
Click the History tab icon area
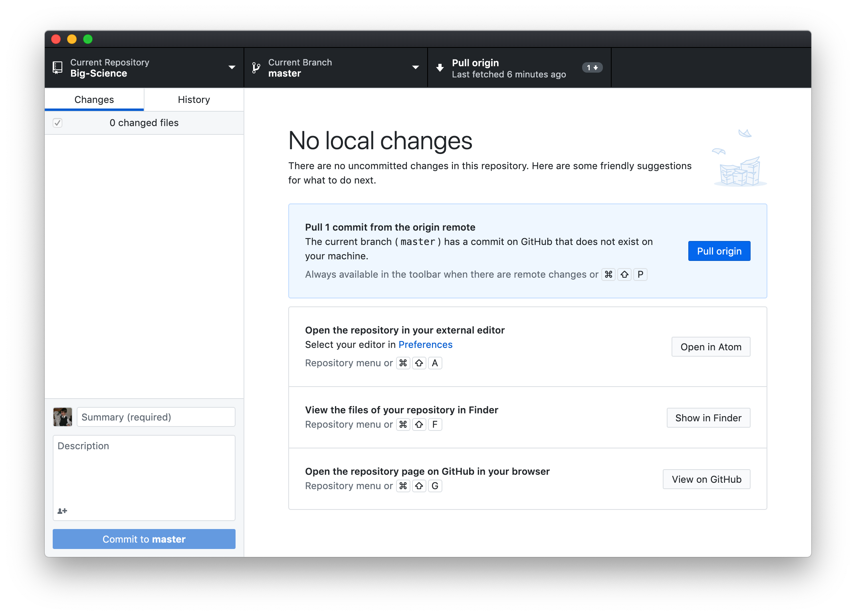tap(193, 99)
